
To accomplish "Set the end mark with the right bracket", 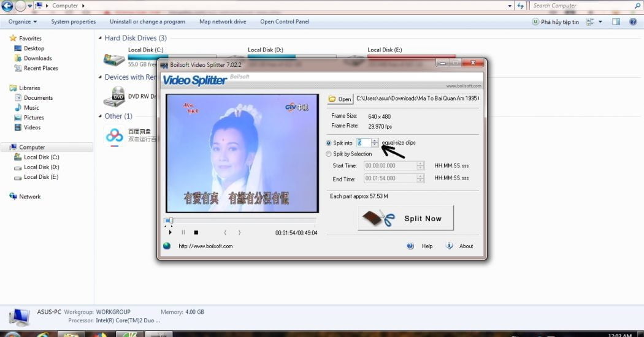I will click(239, 232).
